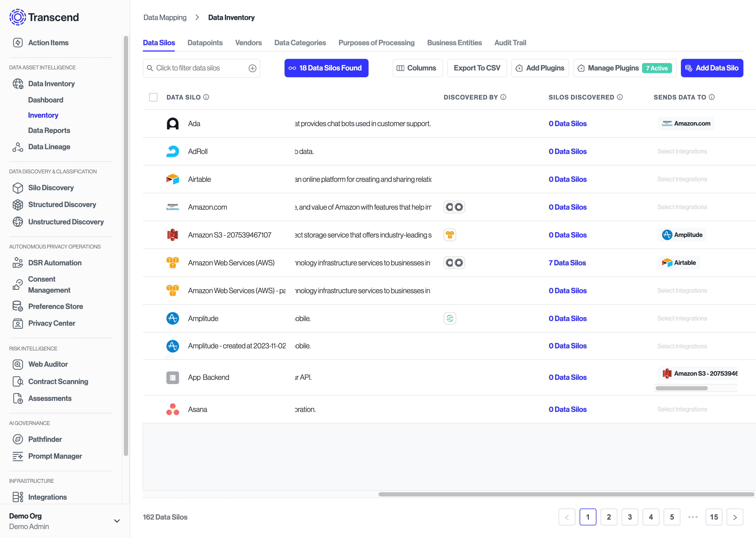
Task: Click the table's horizontal scrollbar
Action: [566, 494]
